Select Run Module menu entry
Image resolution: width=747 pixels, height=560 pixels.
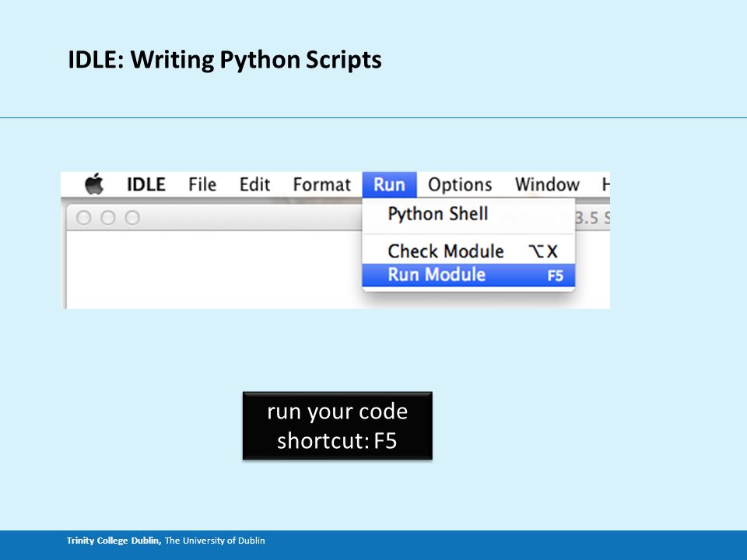[468, 275]
